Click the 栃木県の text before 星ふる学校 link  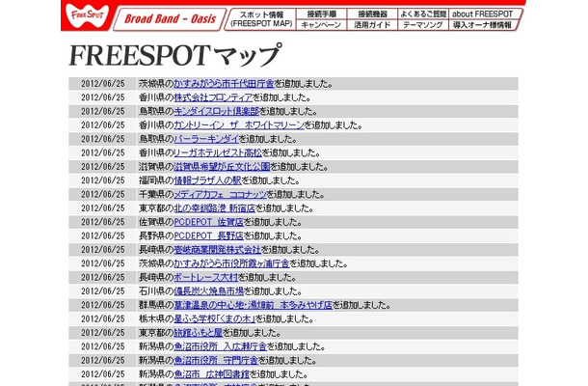[x=156, y=318]
